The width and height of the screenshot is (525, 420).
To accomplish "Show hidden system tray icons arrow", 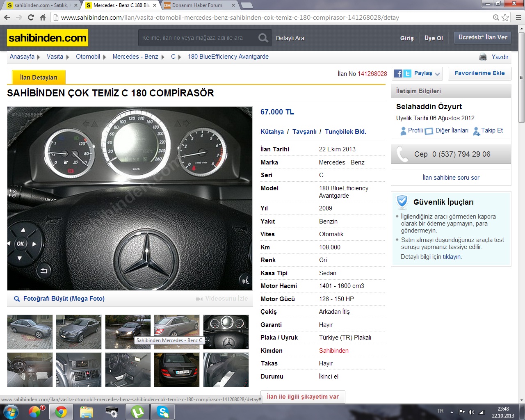I will pyautogui.click(x=452, y=412).
